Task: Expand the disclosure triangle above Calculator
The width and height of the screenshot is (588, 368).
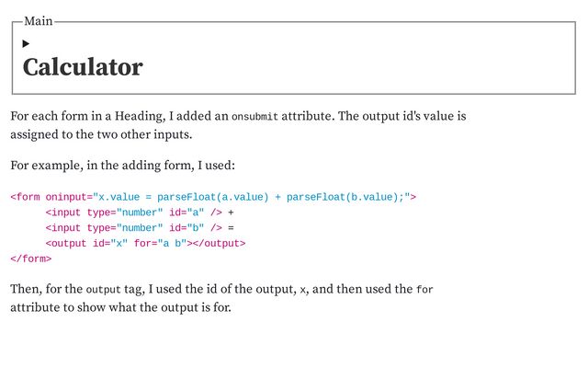Action: 27,43
